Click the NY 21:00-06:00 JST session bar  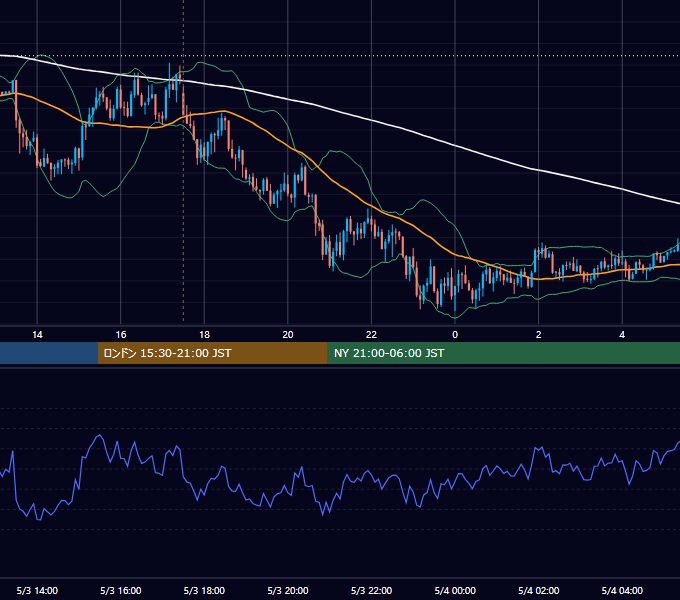coord(503,353)
